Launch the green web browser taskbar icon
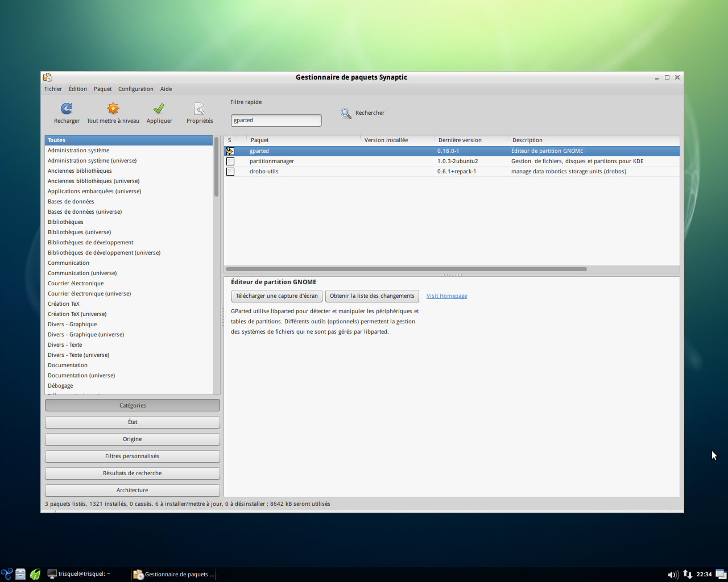Image resolution: width=728 pixels, height=582 pixels. 35,574
